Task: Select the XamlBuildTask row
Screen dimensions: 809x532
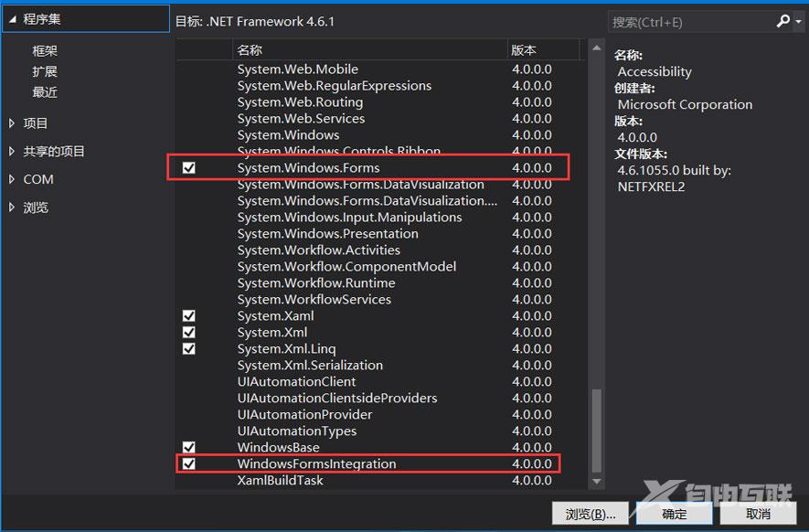Action: pyautogui.click(x=381, y=481)
